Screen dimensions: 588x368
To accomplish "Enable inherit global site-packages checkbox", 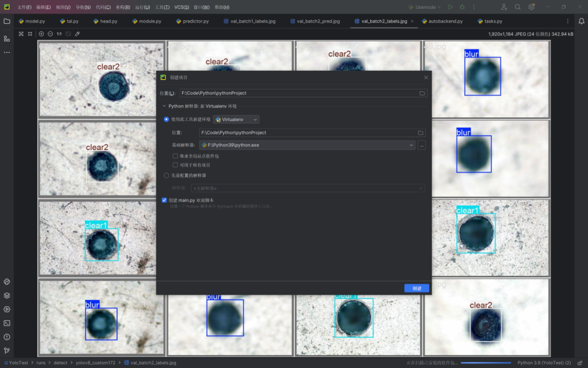I will [175, 156].
